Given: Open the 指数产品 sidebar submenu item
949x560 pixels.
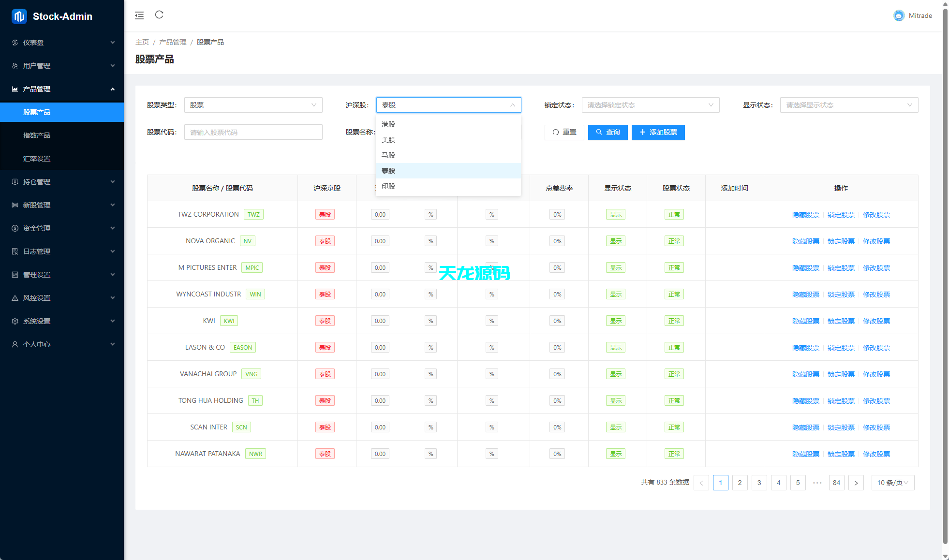Looking at the screenshot, I should pyautogui.click(x=37, y=135).
